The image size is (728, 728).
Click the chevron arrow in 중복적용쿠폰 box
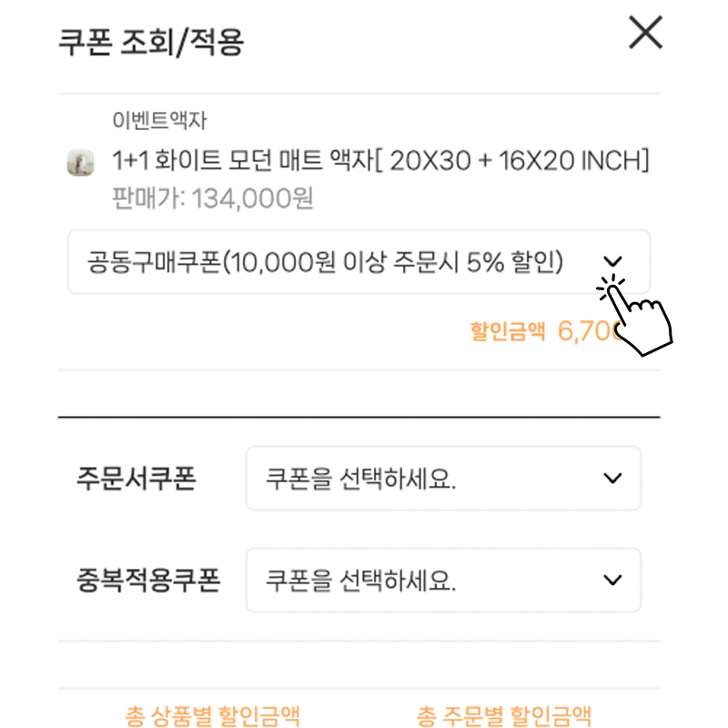coord(612,580)
